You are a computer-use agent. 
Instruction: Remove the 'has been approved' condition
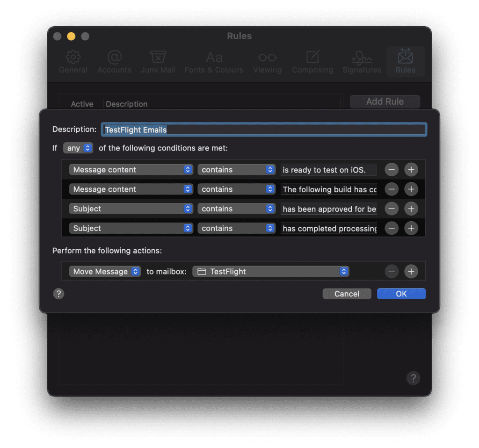pyautogui.click(x=392, y=209)
